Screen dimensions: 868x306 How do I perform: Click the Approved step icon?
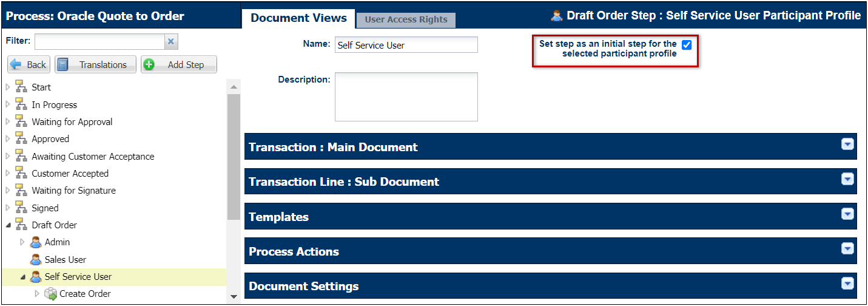(21, 138)
